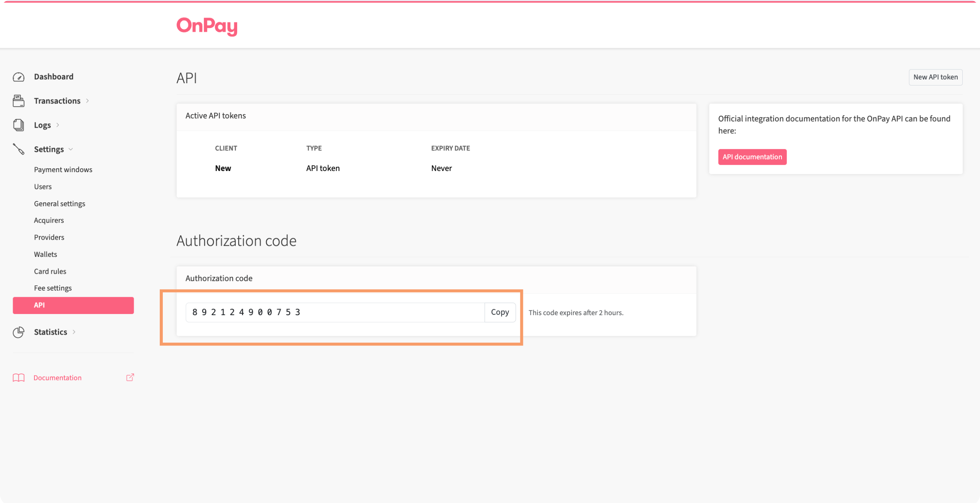Select the Card rules menu item

point(50,271)
